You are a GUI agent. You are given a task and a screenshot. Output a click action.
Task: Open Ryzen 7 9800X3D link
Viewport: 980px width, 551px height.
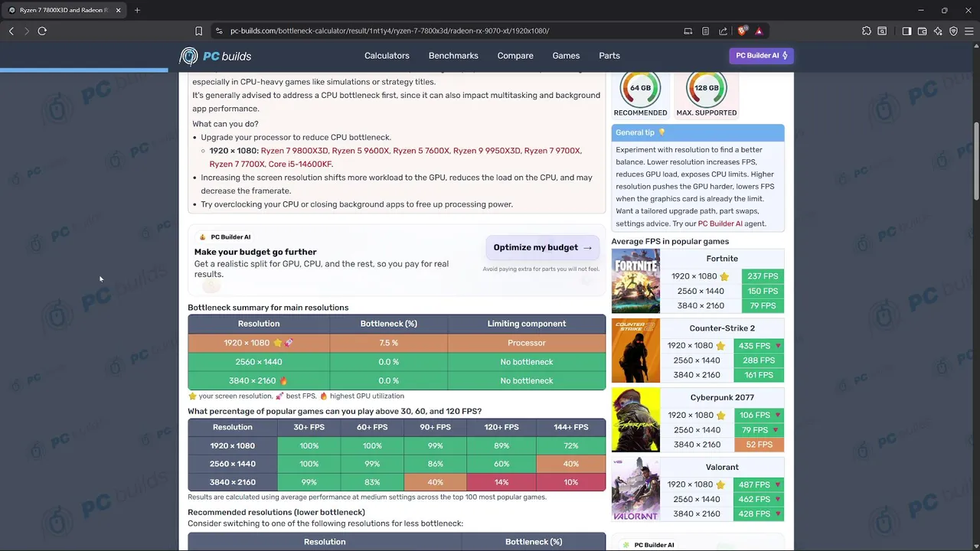pyautogui.click(x=294, y=151)
